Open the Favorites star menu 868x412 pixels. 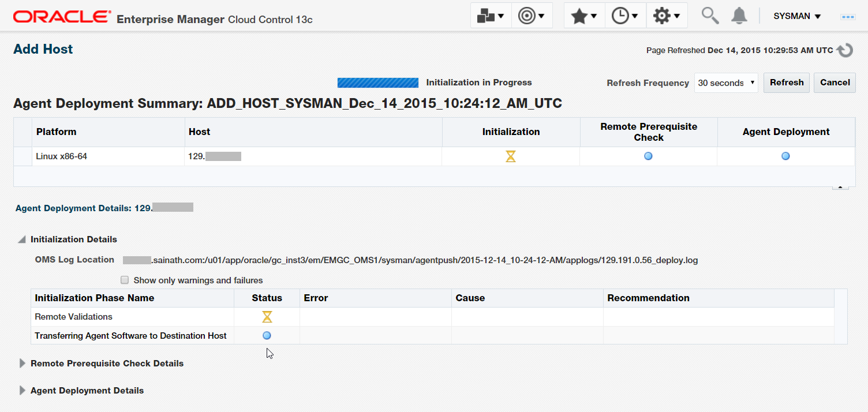[584, 16]
